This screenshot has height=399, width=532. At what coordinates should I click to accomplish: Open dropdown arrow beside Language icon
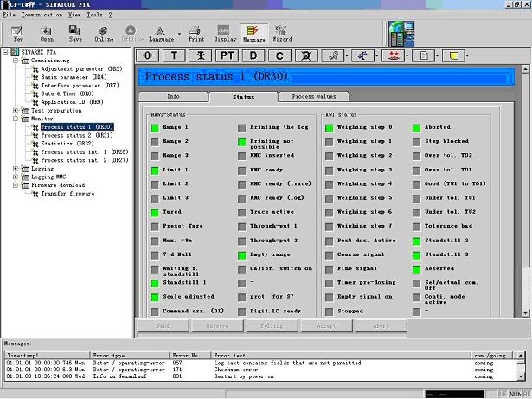(x=179, y=34)
